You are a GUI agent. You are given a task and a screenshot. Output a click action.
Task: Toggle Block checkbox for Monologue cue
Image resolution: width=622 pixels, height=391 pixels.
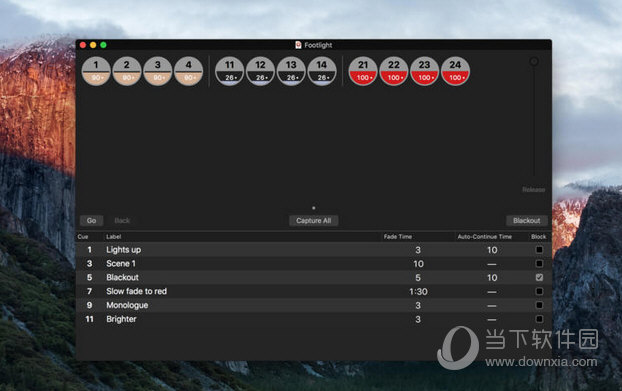(539, 305)
